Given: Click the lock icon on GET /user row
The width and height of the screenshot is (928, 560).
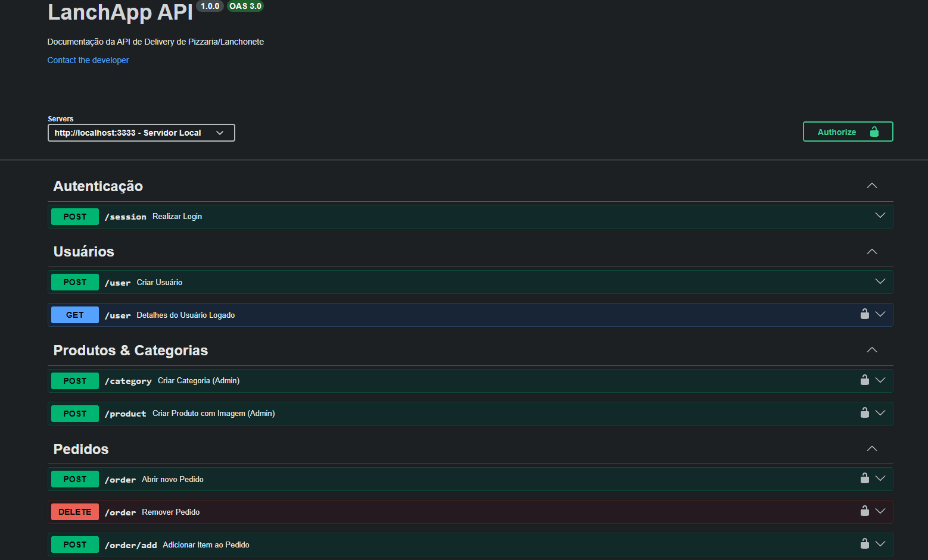Looking at the screenshot, I should click(864, 314).
